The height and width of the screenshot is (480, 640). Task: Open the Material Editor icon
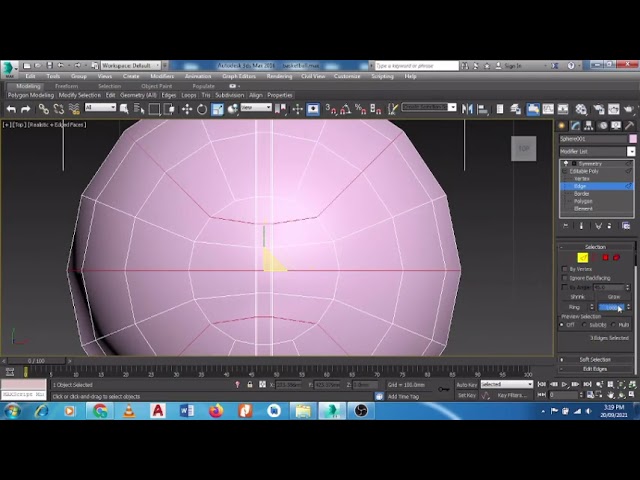coord(581,109)
